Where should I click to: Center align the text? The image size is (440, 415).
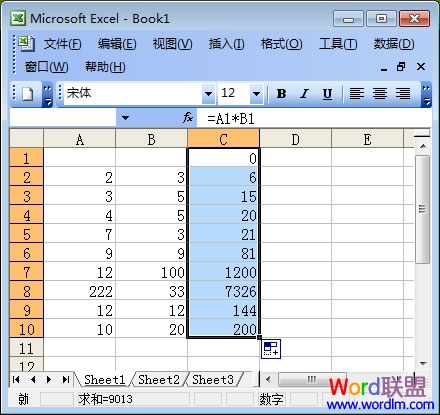380,94
